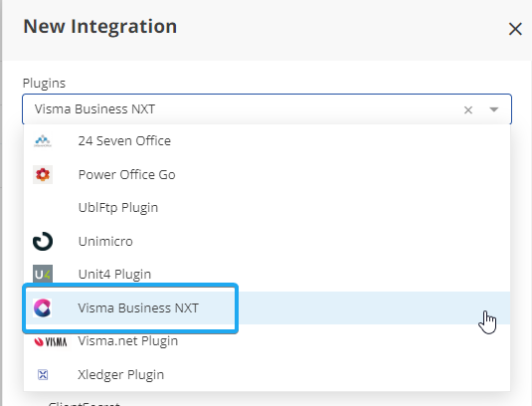Click the 24 Seven Office logo icon
This screenshot has width=532, height=406.
click(43, 141)
